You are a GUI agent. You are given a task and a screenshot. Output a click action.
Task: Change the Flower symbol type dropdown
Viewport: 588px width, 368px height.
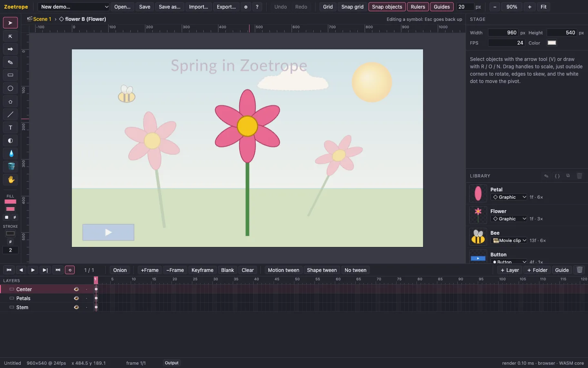[509, 219]
